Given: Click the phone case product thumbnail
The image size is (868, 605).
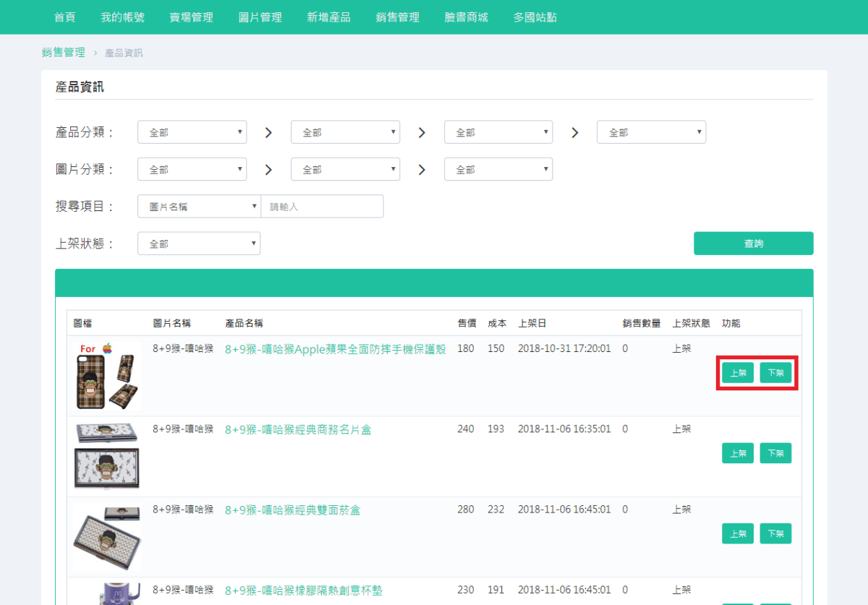Looking at the screenshot, I should point(107,376).
